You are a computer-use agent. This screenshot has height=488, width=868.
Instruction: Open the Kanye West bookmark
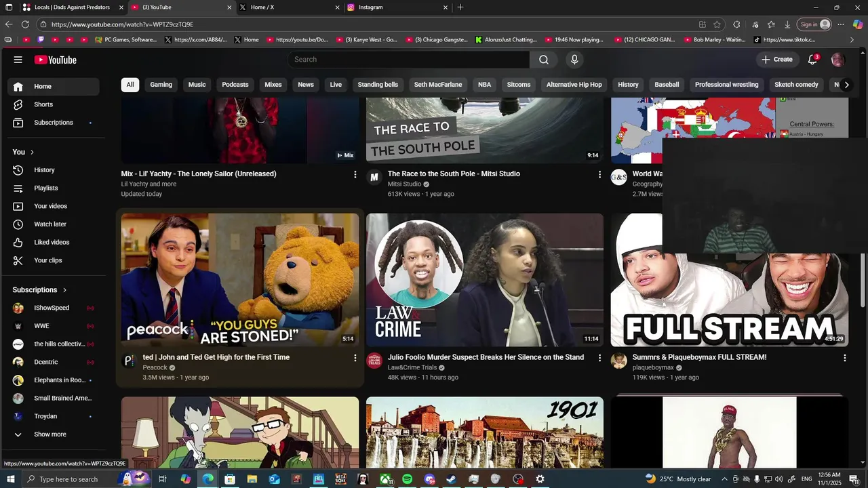[x=367, y=40]
